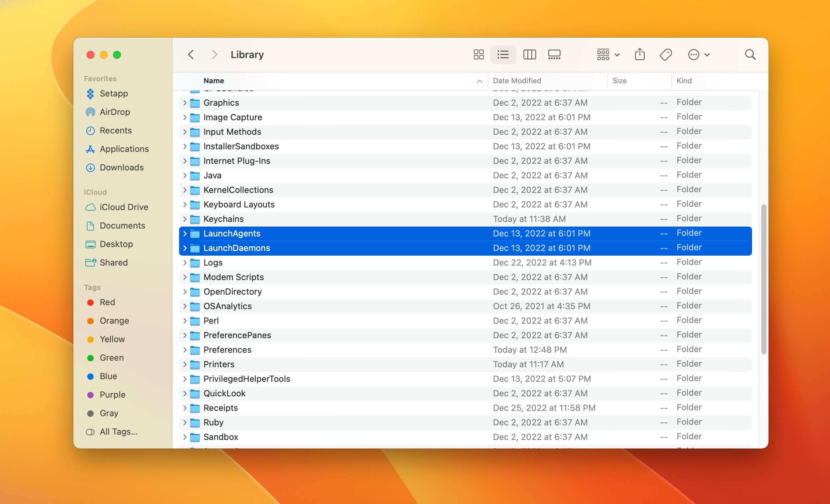The height and width of the screenshot is (504, 830).
Task: Open AirDrop in the sidebar
Action: pos(115,112)
